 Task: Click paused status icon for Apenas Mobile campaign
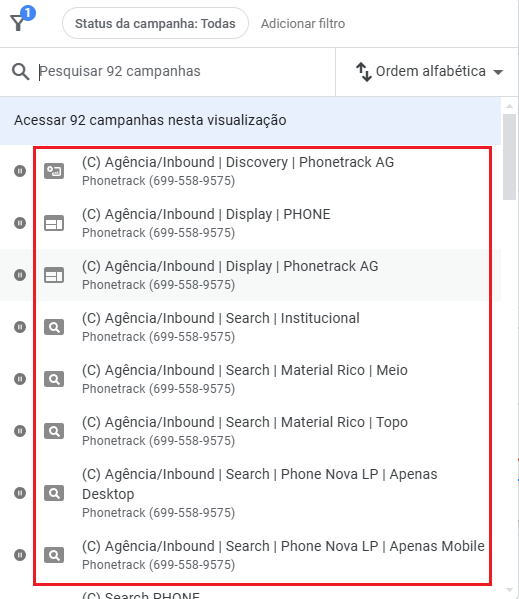coord(20,555)
